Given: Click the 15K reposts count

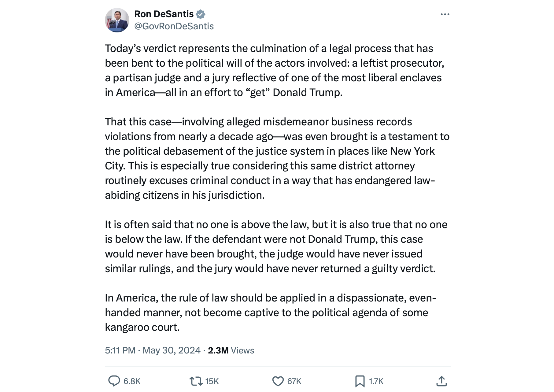Looking at the screenshot, I should (x=212, y=381).
